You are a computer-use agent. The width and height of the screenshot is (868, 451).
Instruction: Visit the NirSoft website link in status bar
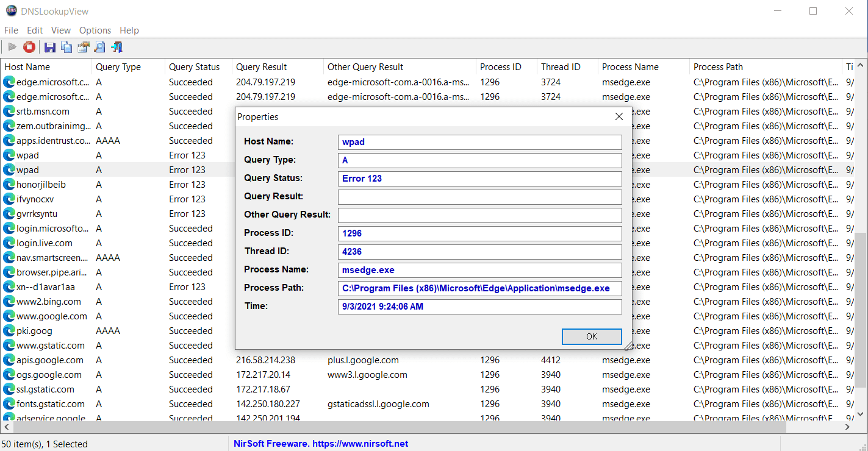321,444
